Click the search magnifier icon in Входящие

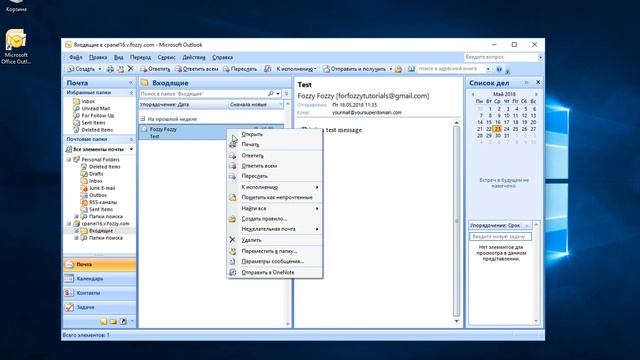coord(271,94)
